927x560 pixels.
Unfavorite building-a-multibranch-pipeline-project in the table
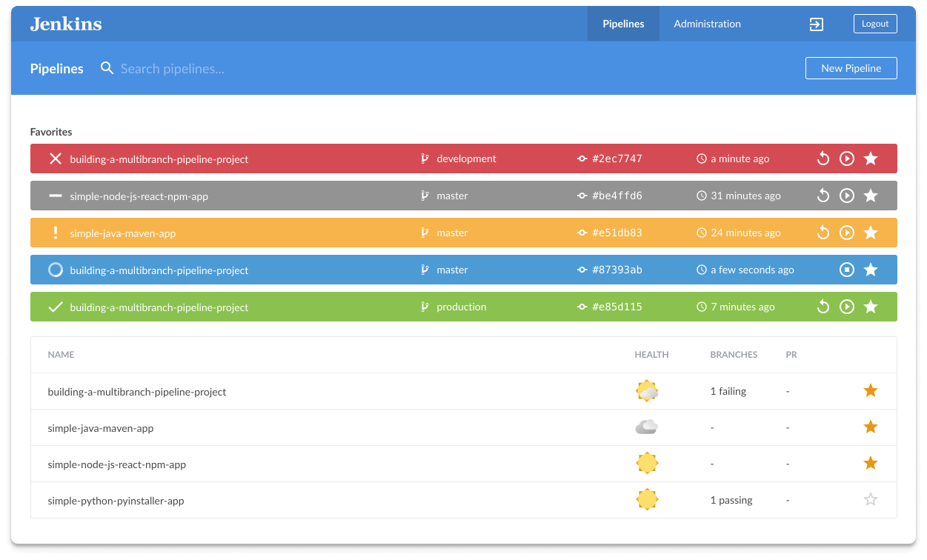(871, 390)
